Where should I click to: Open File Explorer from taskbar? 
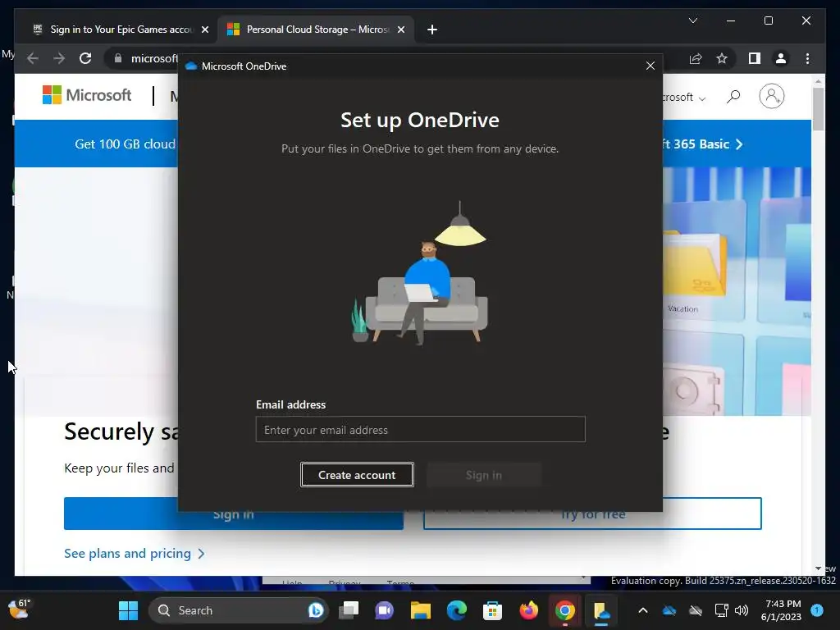(x=421, y=610)
